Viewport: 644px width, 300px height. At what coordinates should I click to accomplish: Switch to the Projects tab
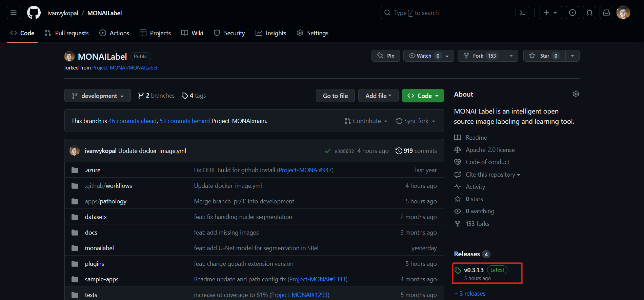tap(155, 33)
